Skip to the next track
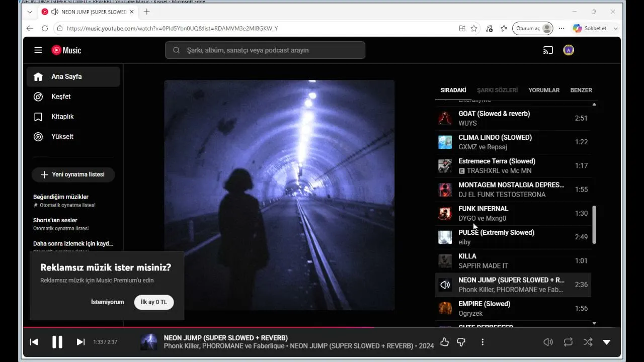This screenshot has width=644, height=362. click(x=80, y=342)
